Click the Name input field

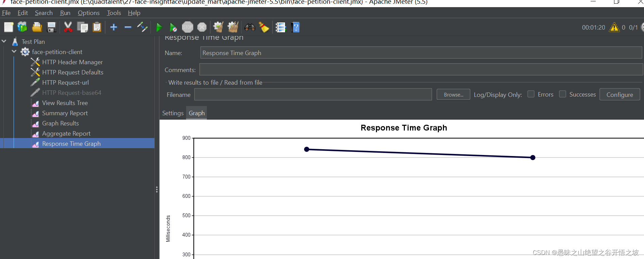[421, 53]
